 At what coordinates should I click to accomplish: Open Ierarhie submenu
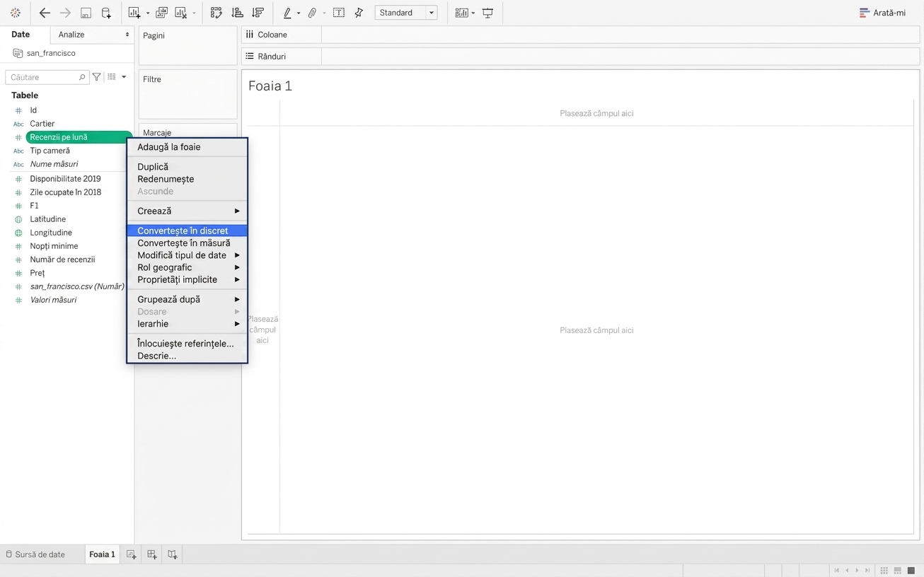tap(187, 324)
